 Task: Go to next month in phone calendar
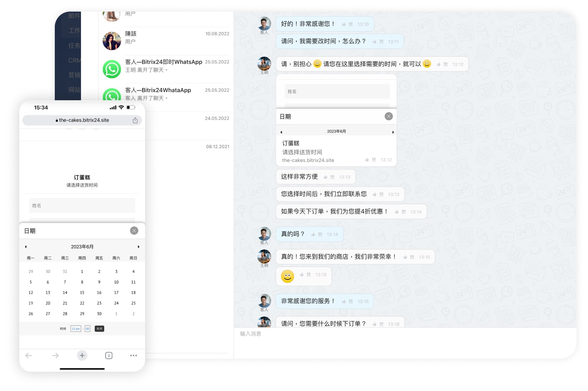click(x=139, y=247)
